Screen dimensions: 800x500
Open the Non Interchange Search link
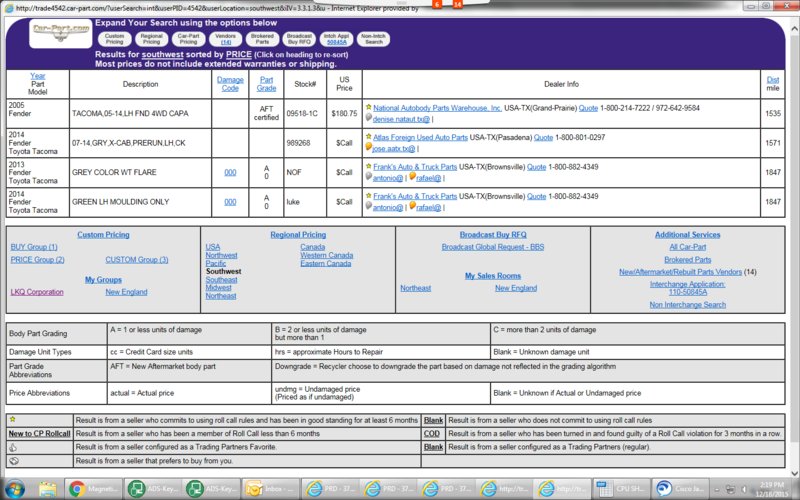pyautogui.click(x=688, y=305)
